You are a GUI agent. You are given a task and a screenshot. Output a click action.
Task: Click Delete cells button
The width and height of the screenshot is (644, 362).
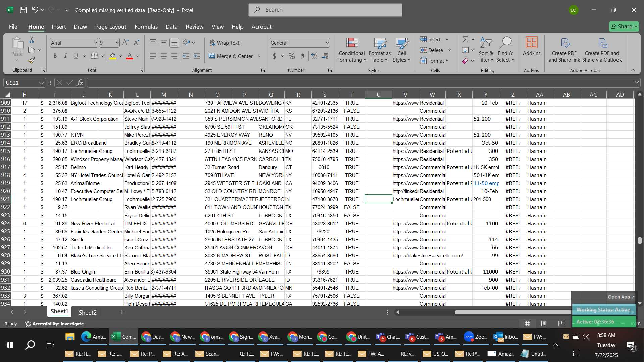[432, 50]
